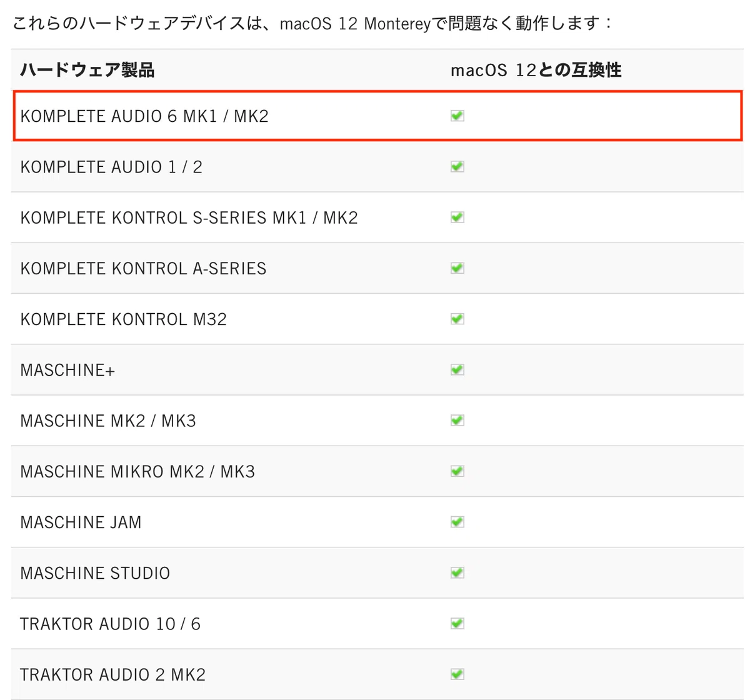750x700 pixels.
Task: Click the KOMPLETE KONTROL A-SERIES checkmark icon
Action: (457, 268)
